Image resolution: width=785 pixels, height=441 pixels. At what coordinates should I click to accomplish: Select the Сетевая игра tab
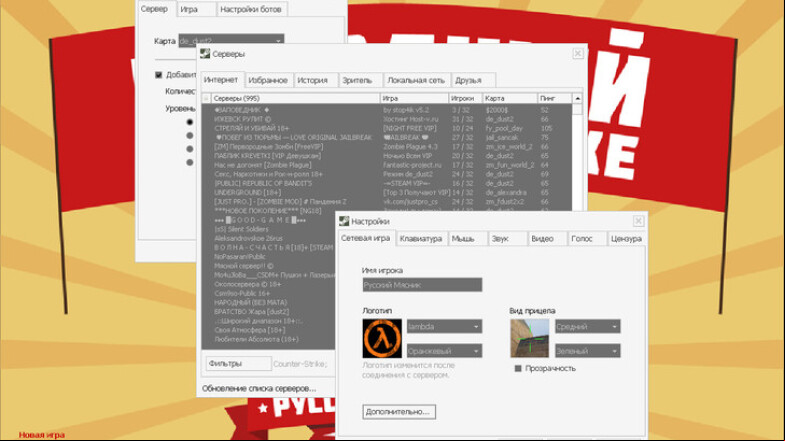pos(365,238)
